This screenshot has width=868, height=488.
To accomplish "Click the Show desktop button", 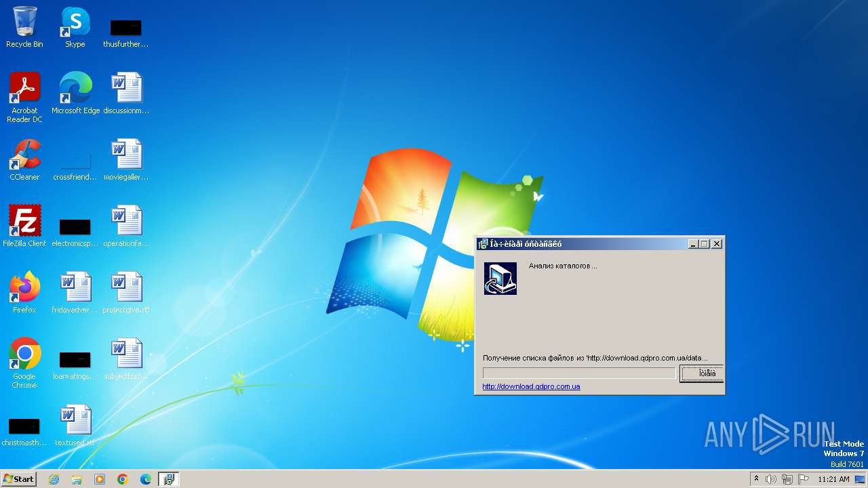I will coord(860,479).
